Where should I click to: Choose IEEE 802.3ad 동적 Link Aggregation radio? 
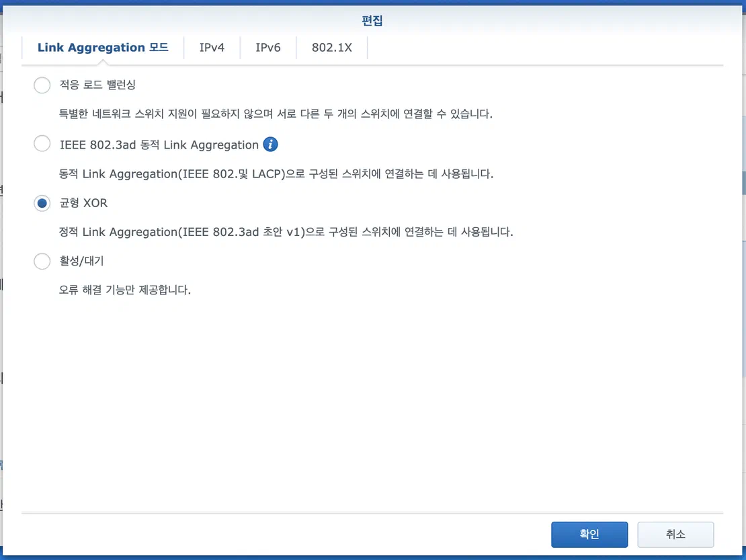42,144
